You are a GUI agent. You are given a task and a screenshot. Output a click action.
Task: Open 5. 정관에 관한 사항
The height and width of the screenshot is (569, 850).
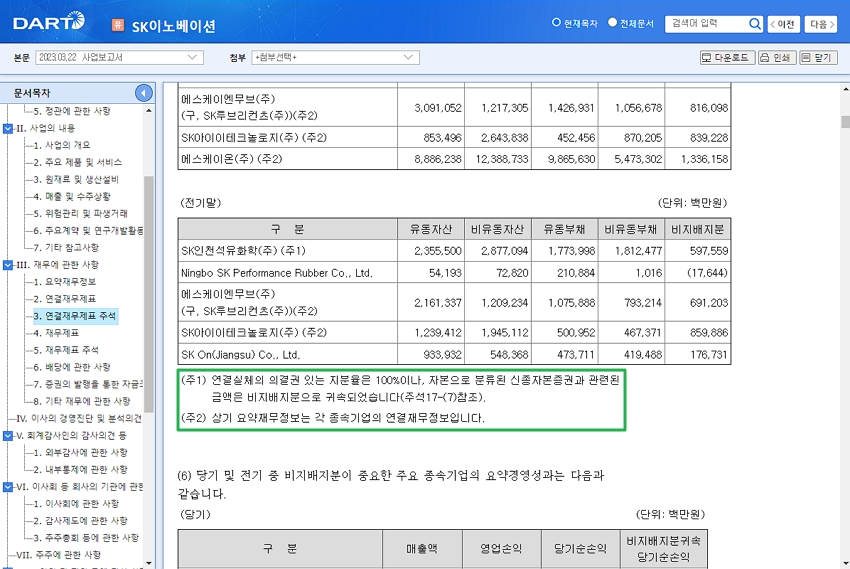pos(72,111)
